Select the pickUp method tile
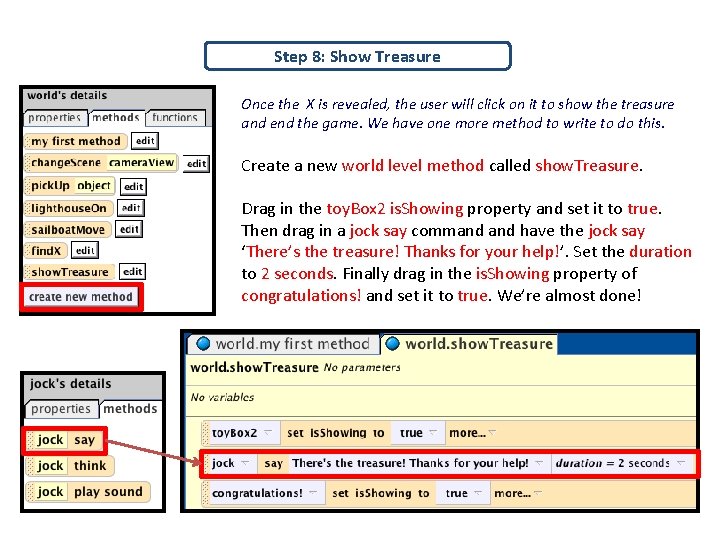The height and width of the screenshot is (540, 720). (x=70, y=186)
